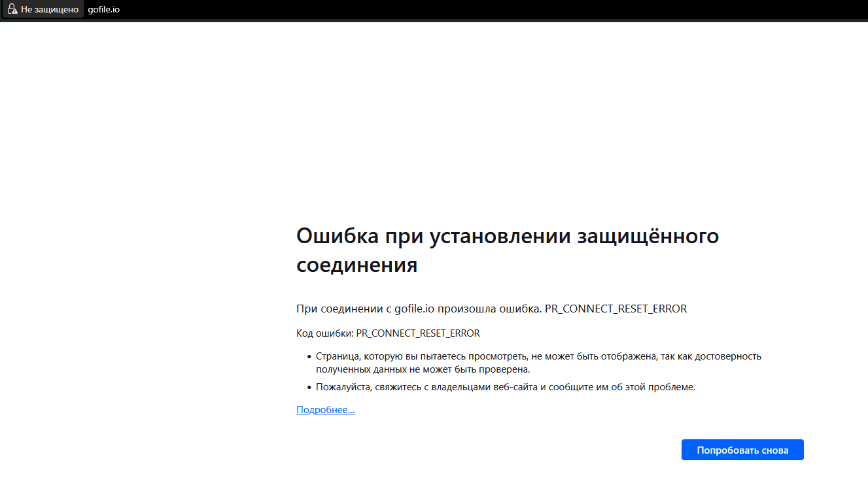Click the gofile.io address in URL bar
Viewport: 868px width, 487px height.
[x=103, y=9]
